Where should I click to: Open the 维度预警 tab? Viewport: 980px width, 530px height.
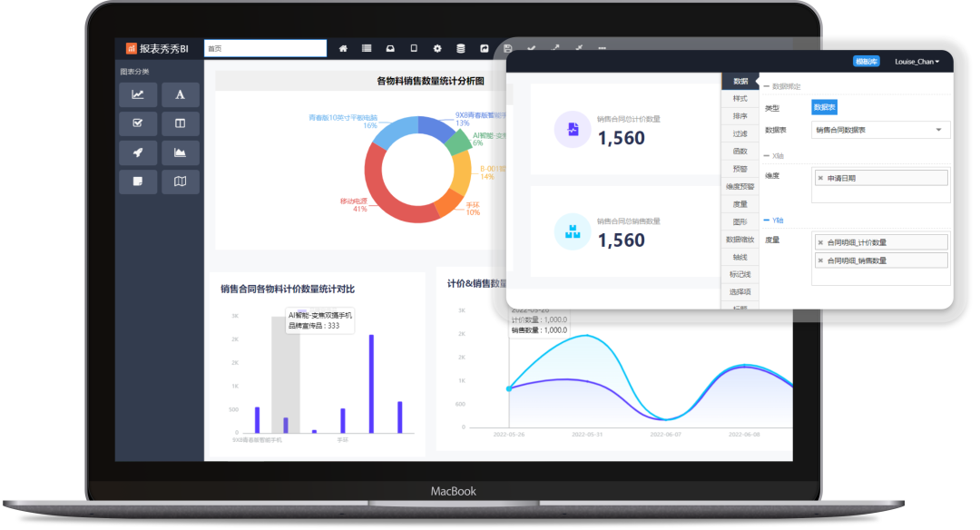click(x=740, y=186)
